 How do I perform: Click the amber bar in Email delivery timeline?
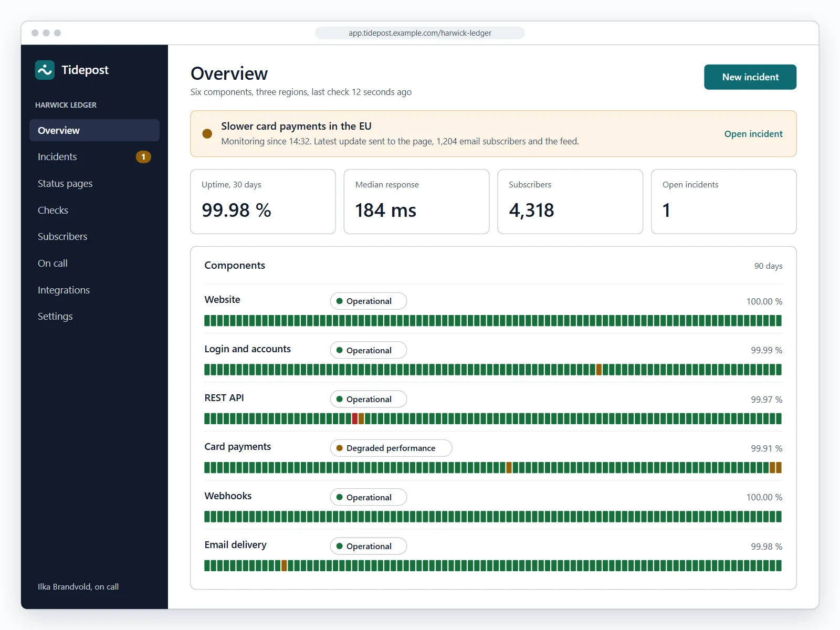point(284,565)
